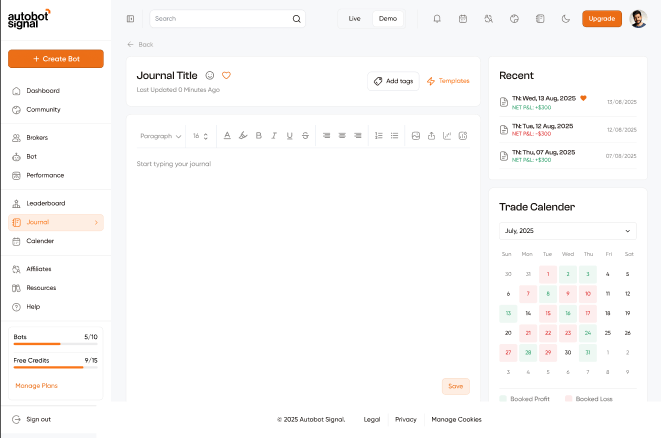
Task: Click the last editor toolbar icon
Action: [x=463, y=136]
